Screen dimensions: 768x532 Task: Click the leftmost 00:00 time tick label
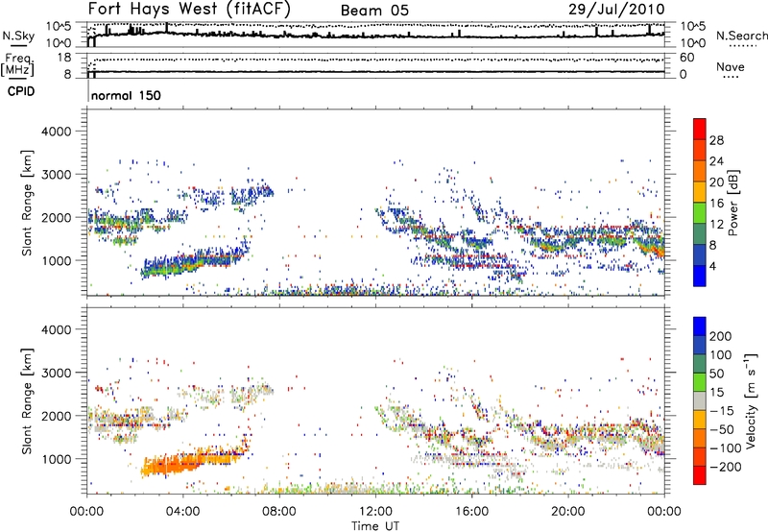[x=87, y=512]
